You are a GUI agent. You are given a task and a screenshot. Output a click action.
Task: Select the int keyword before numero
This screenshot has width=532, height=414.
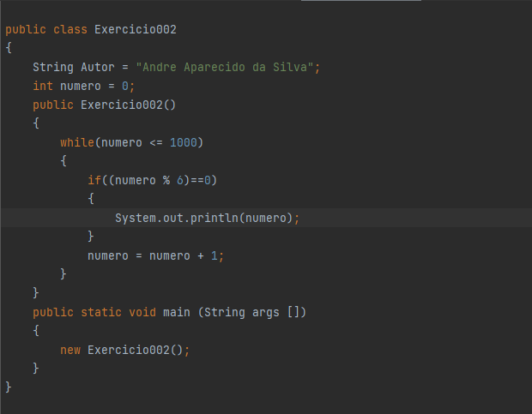click(x=43, y=86)
